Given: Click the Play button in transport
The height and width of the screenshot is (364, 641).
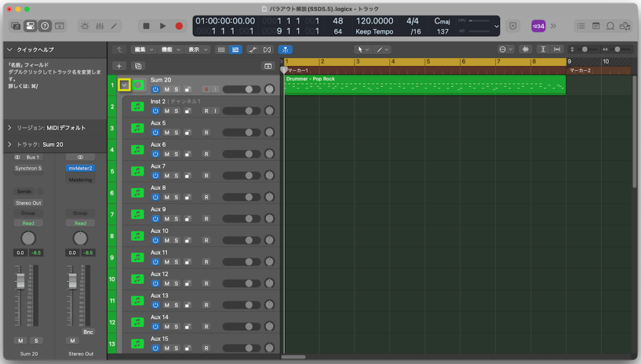Looking at the screenshot, I should coord(163,26).
